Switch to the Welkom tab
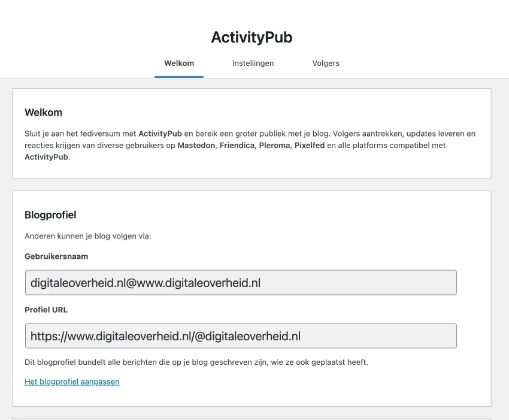This screenshot has width=509, height=420. point(179,64)
